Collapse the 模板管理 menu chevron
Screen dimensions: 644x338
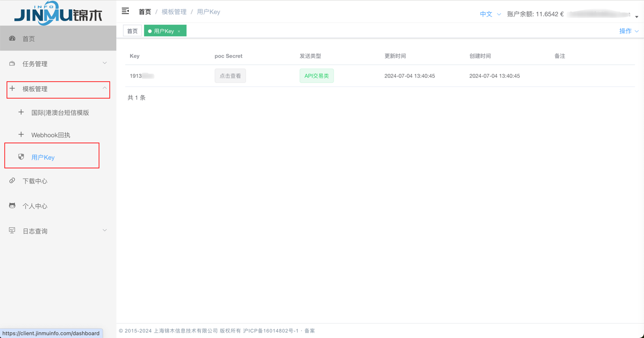pos(105,88)
